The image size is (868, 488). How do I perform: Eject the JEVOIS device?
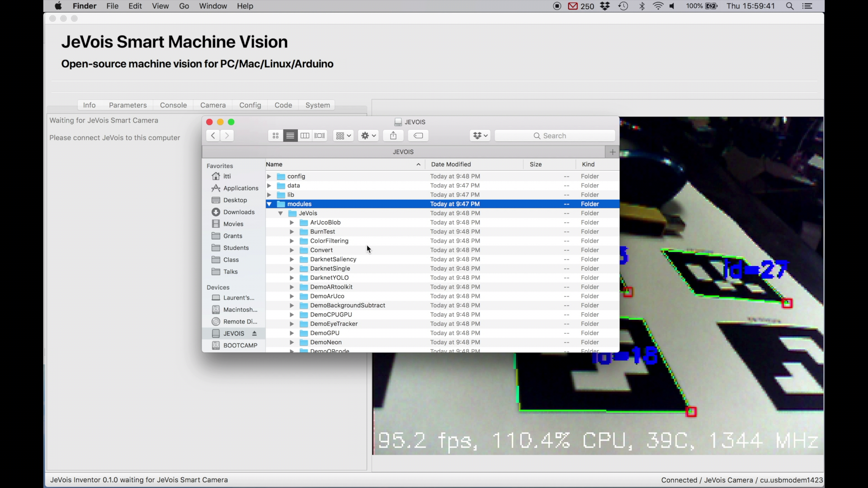[255, 333]
